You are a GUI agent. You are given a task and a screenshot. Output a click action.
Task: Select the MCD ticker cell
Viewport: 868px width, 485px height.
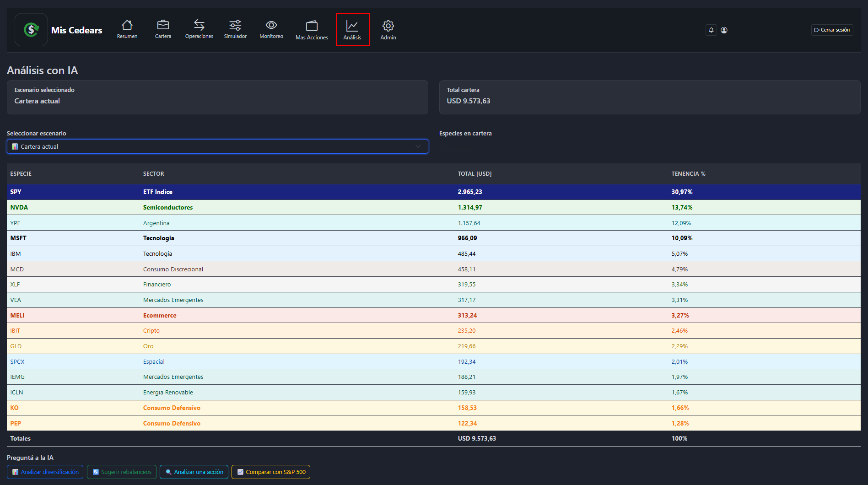[17, 269]
